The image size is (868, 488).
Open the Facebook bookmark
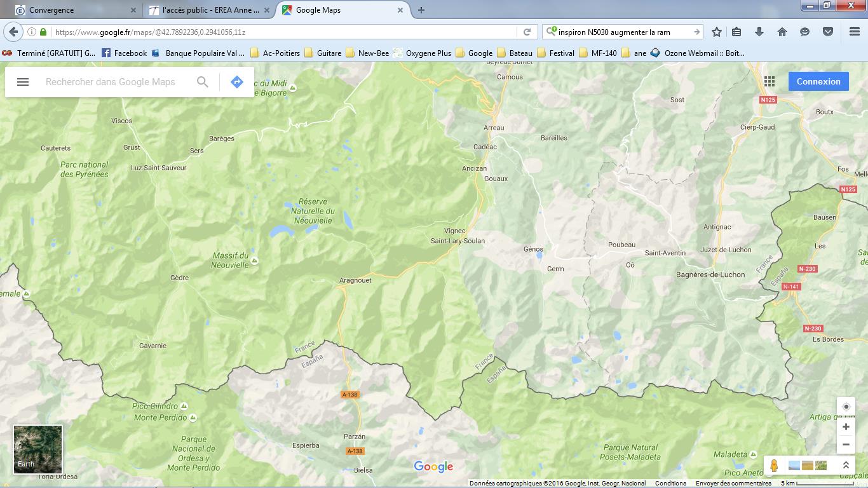click(x=124, y=53)
